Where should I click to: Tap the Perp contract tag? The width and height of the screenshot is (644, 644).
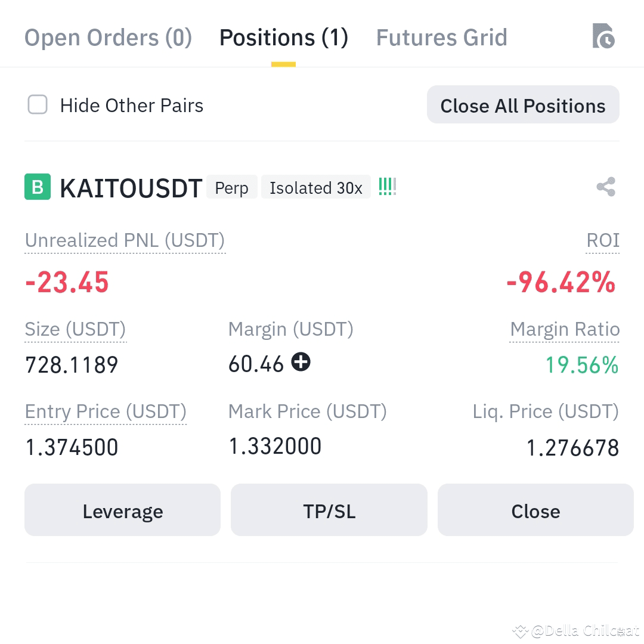point(231,187)
